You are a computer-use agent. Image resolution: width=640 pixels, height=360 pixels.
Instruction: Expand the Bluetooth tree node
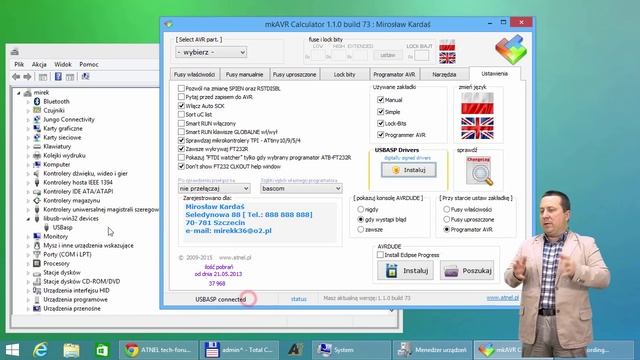tap(28, 102)
